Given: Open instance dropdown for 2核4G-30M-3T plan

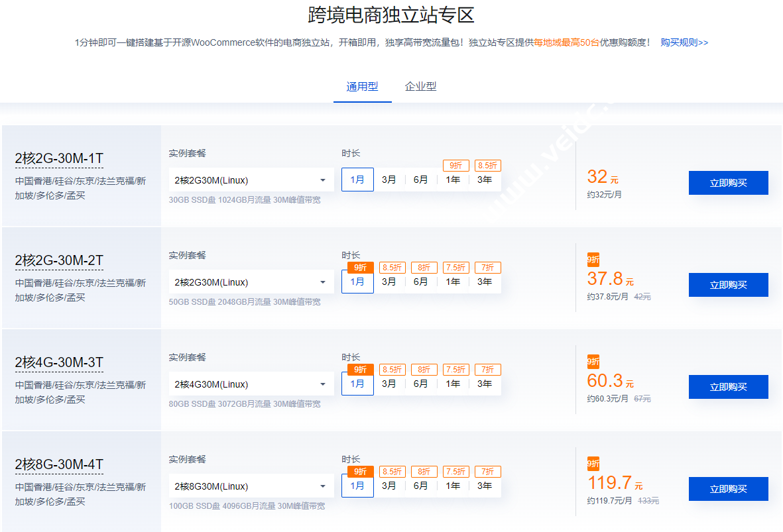Looking at the screenshot, I should (x=249, y=384).
